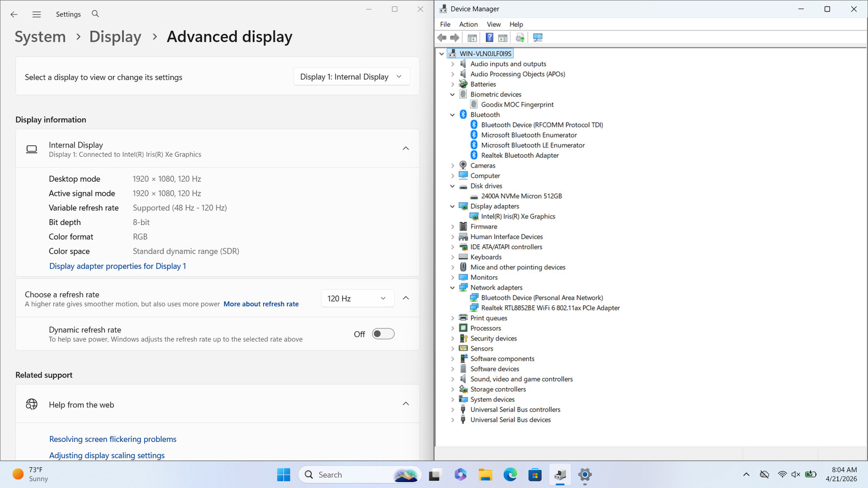Click the battery tray icon
The height and width of the screenshot is (488, 868).
tap(810, 474)
